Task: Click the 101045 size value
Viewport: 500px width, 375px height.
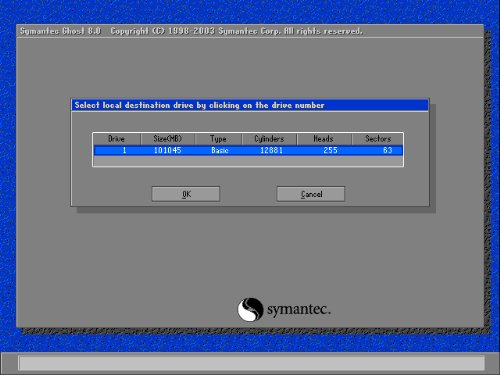Action: [x=167, y=150]
